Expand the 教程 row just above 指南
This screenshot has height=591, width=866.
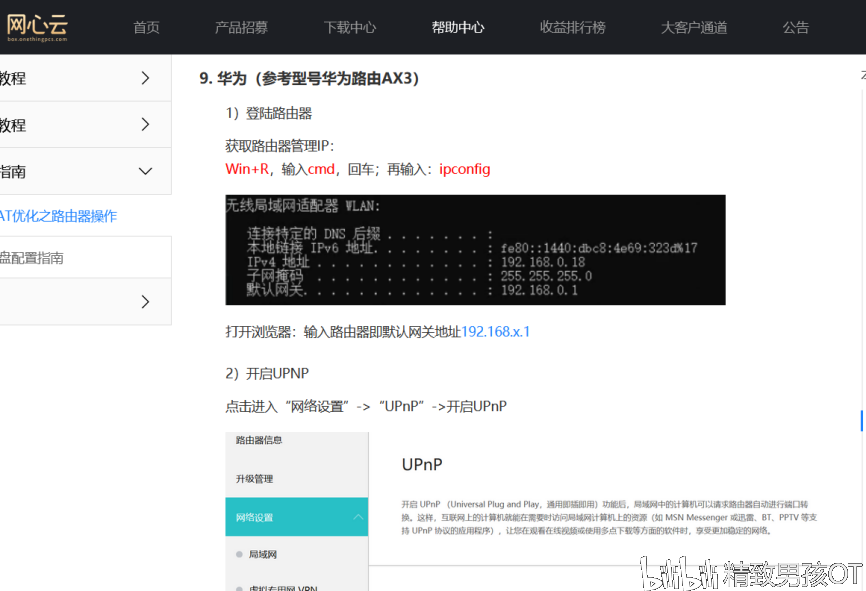pos(145,124)
